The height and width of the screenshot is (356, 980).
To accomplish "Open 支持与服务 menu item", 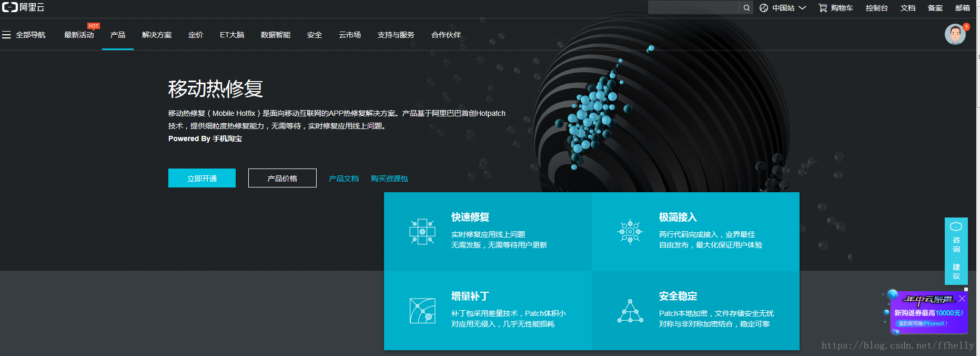I will [x=396, y=35].
